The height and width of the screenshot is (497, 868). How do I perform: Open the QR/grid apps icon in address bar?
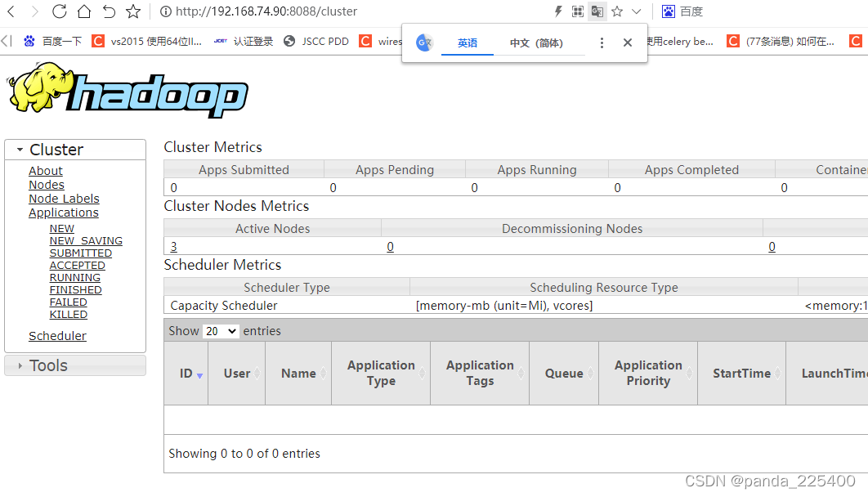pyautogui.click(x=577, y=11)
